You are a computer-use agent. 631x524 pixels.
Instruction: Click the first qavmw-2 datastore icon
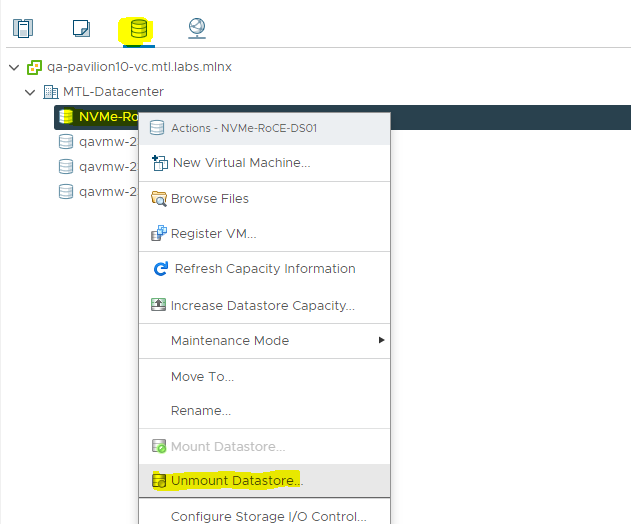point(66,142)
